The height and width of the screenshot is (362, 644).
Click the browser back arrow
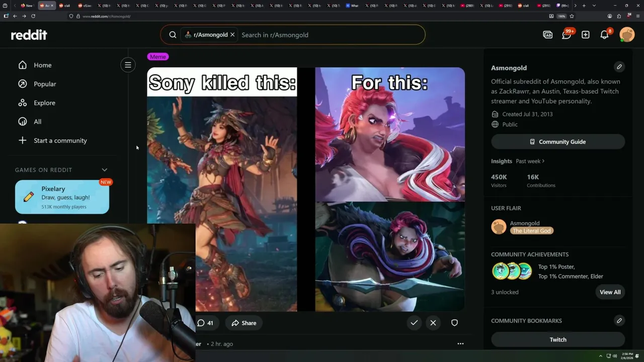point(15,16)
